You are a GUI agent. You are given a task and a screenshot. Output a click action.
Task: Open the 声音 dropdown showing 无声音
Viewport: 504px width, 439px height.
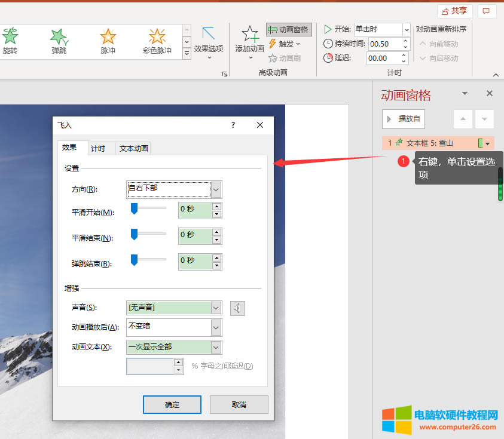pyautogui.click(x=216, y=308)
